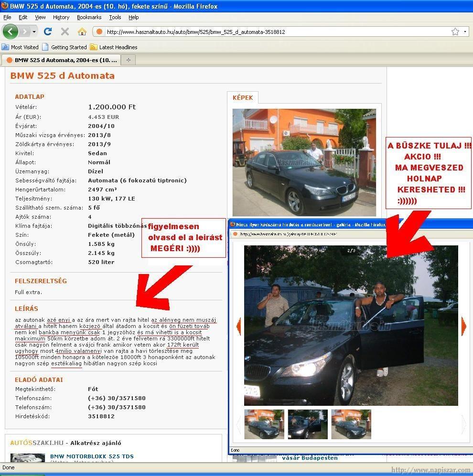Select the BMW 525 d Automata tab
Image resolution: width=473 pixels, height=476 pixels.
61,60
